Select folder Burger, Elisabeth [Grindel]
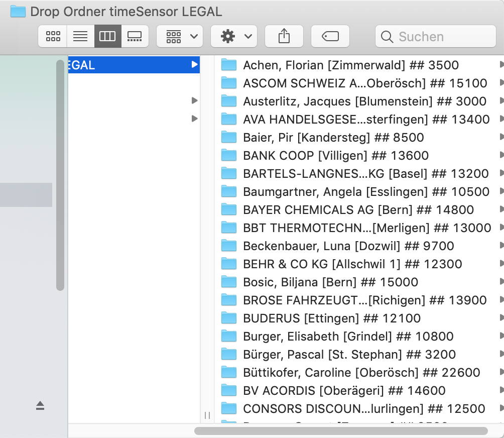 (x=360, y=337)
